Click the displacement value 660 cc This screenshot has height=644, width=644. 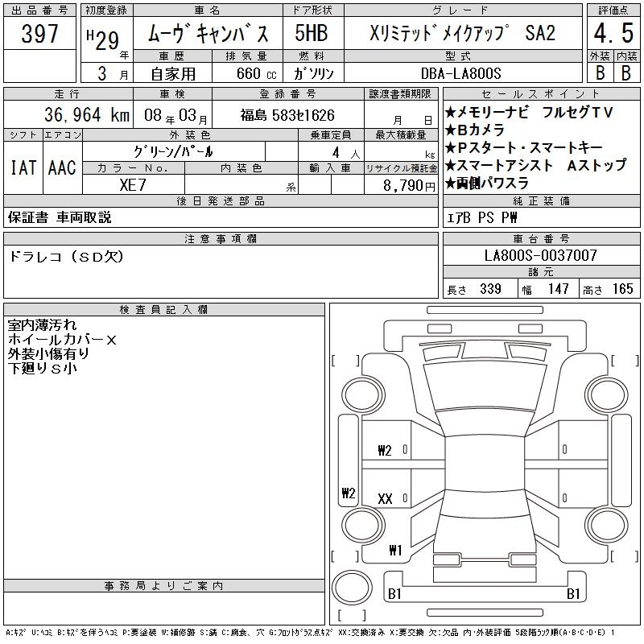[x=256, y=73]
